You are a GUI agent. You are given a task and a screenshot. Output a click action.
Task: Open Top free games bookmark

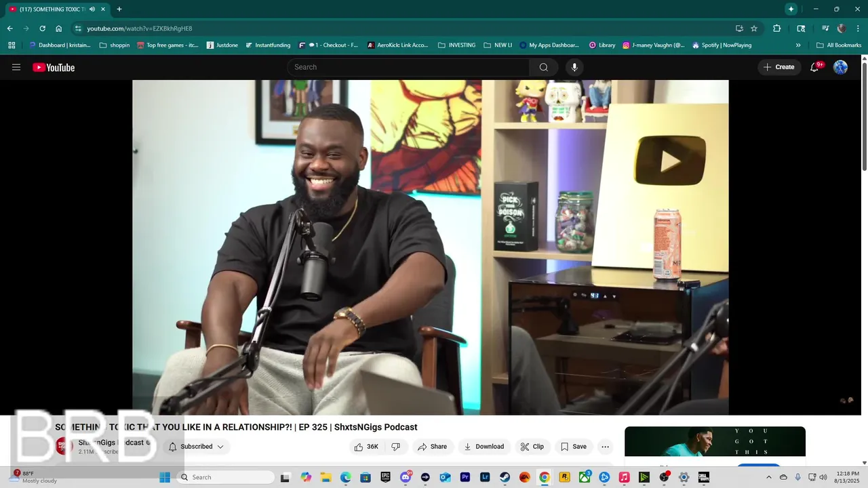point(167,45)
